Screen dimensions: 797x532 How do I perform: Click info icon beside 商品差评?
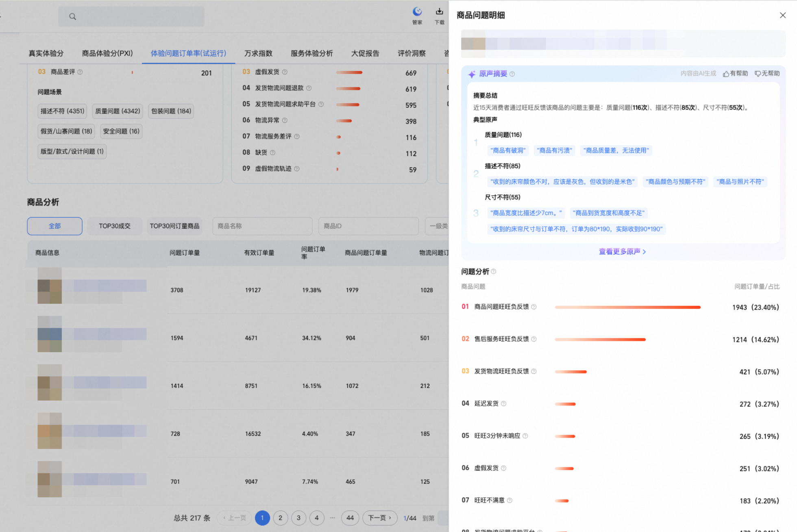coord(80,72)
